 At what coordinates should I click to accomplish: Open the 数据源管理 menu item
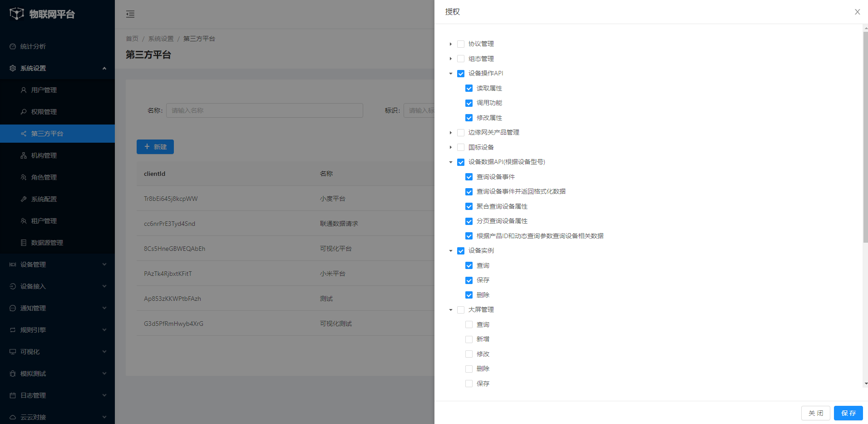57,243
